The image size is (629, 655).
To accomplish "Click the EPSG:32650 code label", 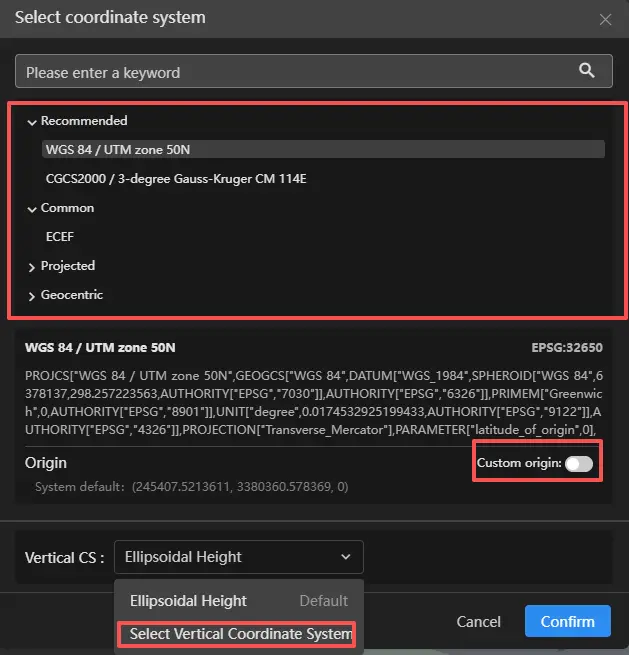I will (567, 348).
